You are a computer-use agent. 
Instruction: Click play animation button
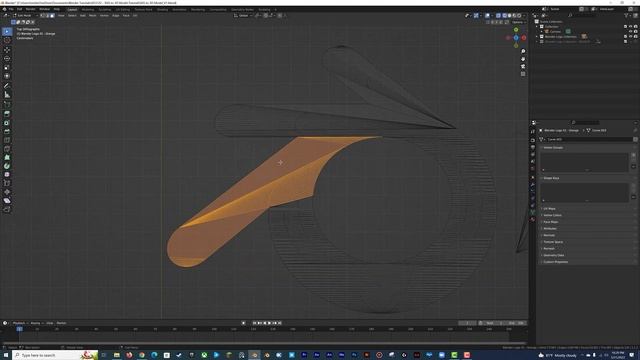(269, 323)
